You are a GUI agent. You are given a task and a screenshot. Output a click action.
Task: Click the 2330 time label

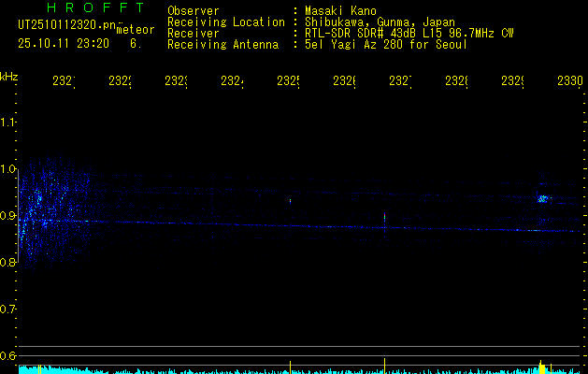tap(569, 81)
